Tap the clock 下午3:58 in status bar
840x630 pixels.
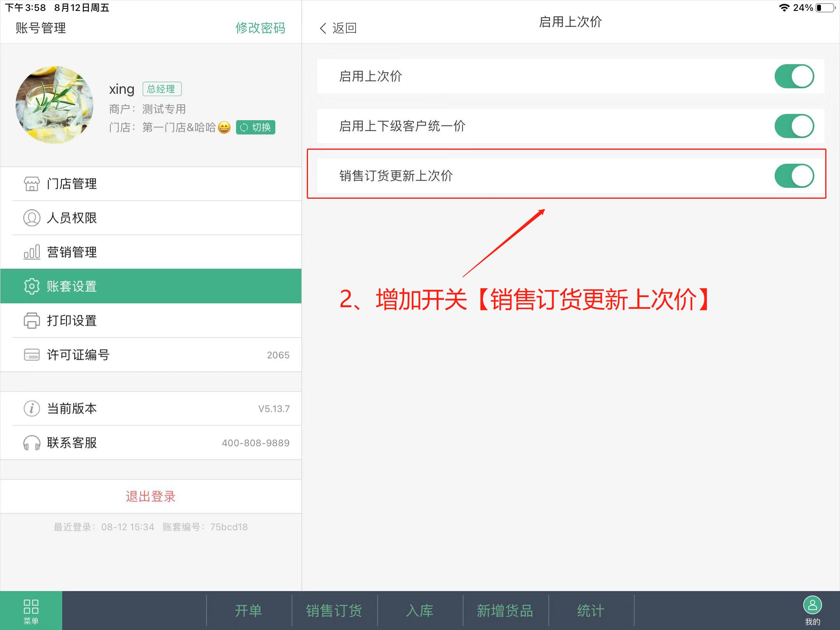pos(25,8)
